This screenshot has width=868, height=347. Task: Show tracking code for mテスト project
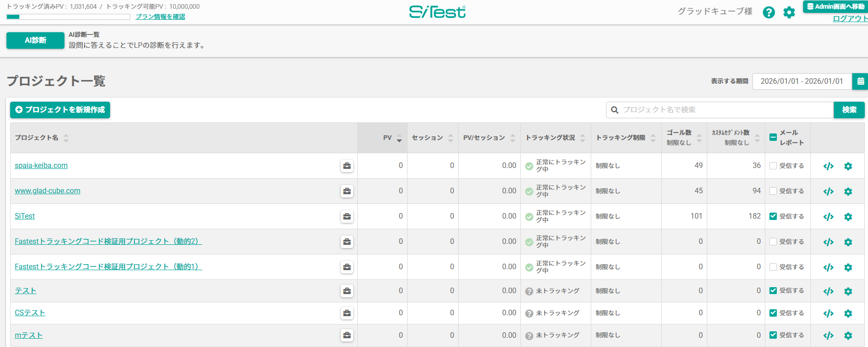(x=828, y=335)
